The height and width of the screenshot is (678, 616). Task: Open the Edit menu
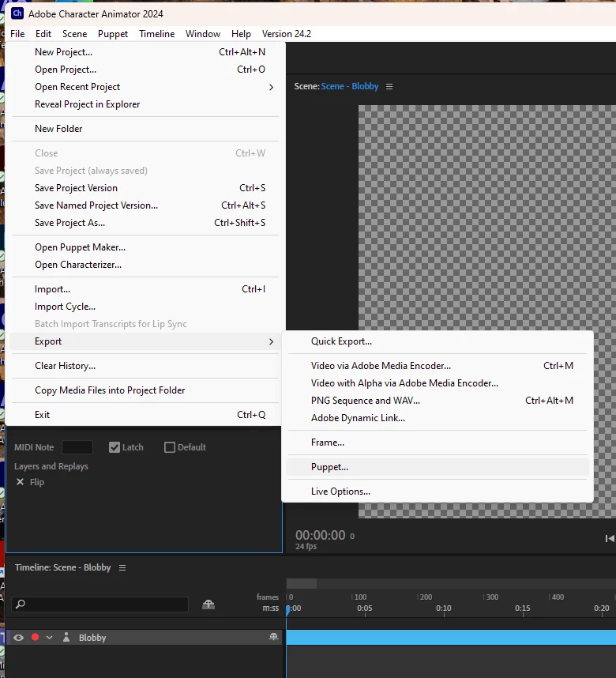click(43, 34)
